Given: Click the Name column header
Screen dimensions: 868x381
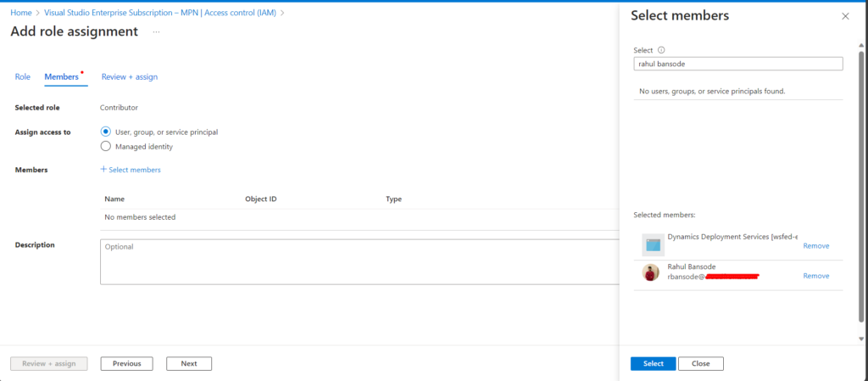Looking at the screenshot, I should click(x=114, y=199).
